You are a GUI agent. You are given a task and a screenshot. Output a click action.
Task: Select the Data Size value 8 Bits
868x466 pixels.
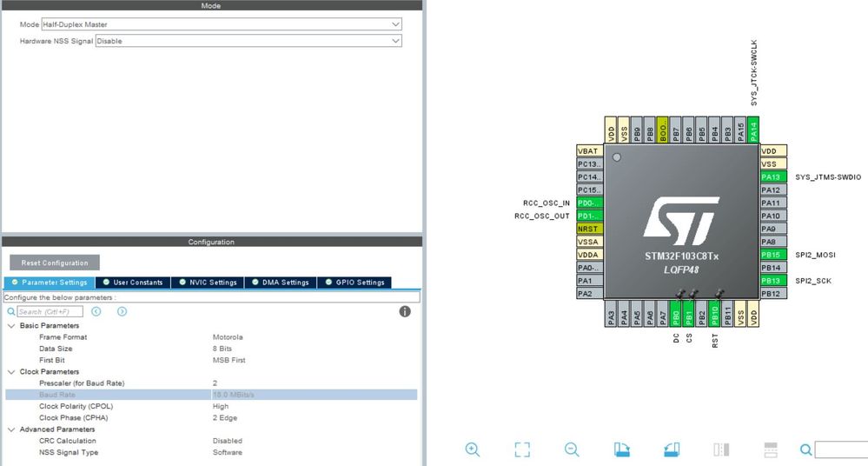pyautogui.click(x=222, y=349)
